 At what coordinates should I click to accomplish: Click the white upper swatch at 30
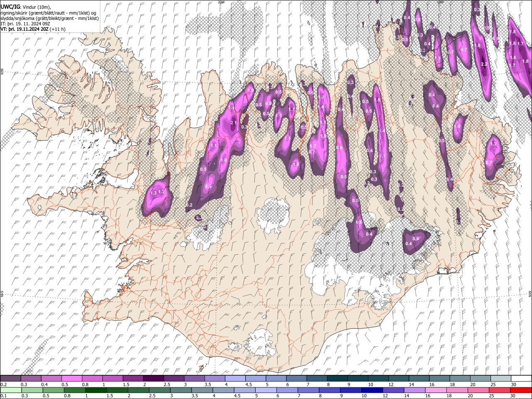(x=520, y=379)
